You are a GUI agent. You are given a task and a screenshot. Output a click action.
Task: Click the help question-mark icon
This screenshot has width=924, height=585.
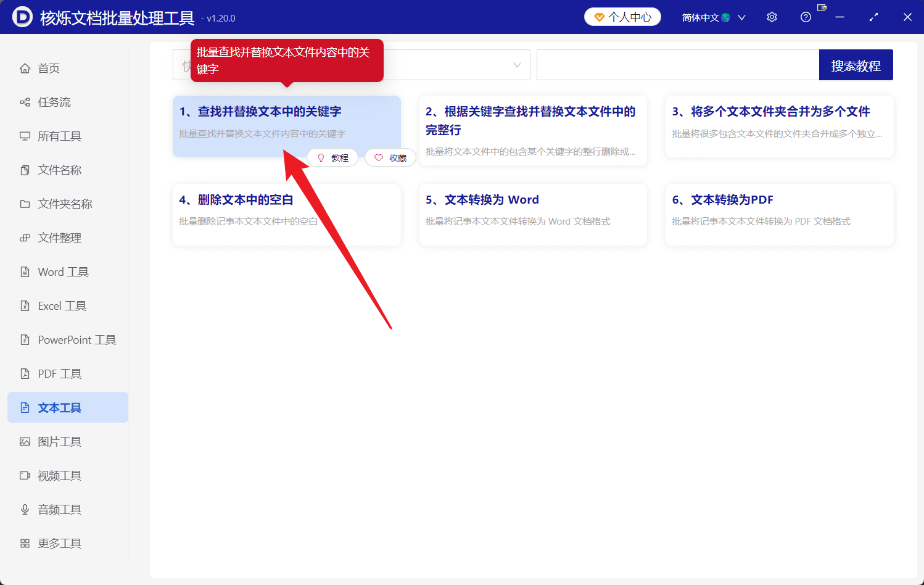click(806, 17)
